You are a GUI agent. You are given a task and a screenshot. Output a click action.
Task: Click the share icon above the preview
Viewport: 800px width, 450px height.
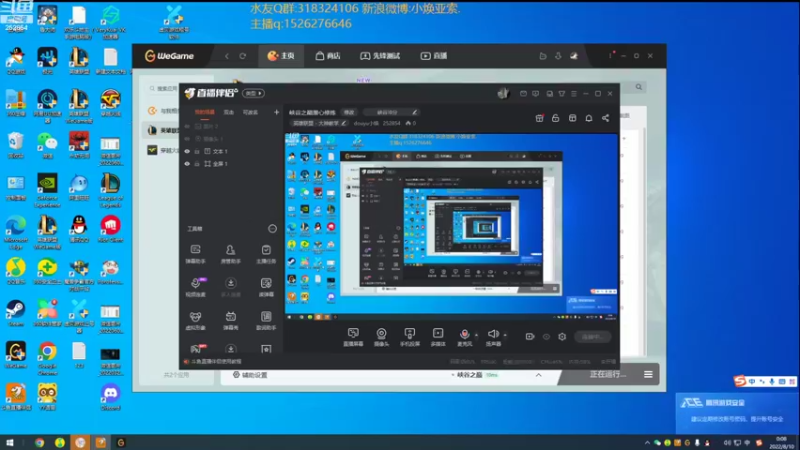[606, 118]
